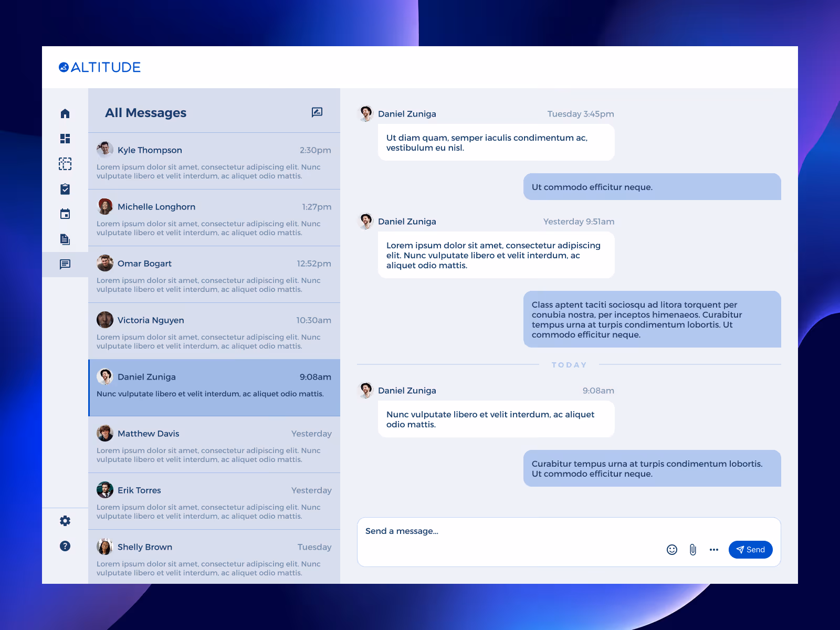Click the paperclip attachment icon
Viewport: 840px width, 630px height.
click(x=693, y=550)
